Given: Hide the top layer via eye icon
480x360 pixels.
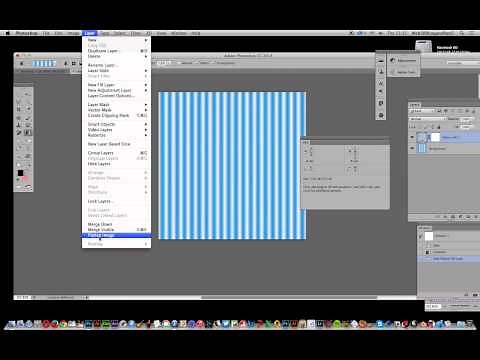Looking at the screenshot, I should (412, 137).
